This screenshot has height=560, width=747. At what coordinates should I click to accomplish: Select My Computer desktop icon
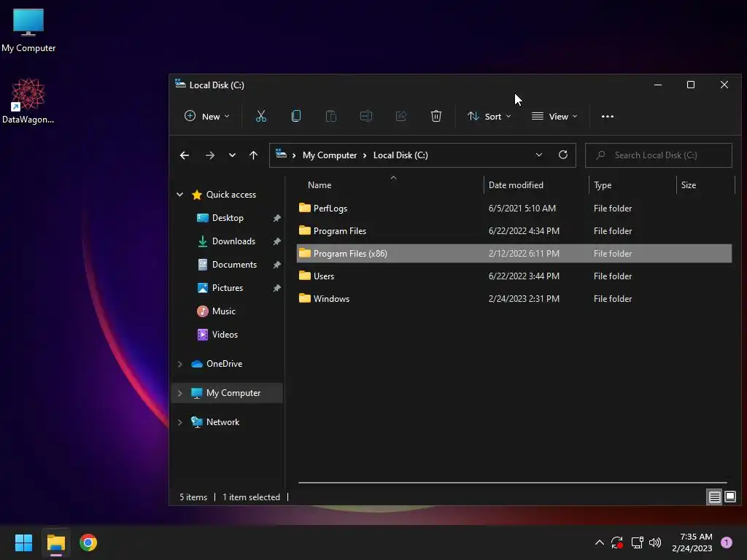click(x=28, y=31)
